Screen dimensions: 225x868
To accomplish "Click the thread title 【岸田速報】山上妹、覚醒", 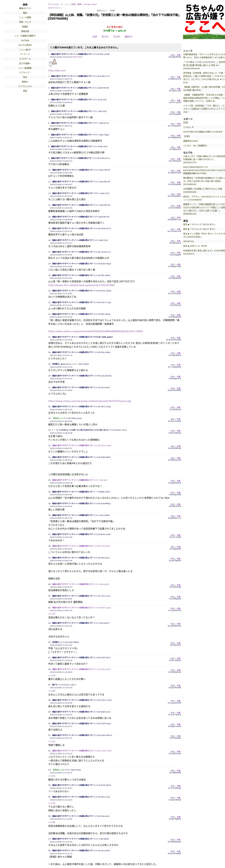I will (x=114, y=17).
